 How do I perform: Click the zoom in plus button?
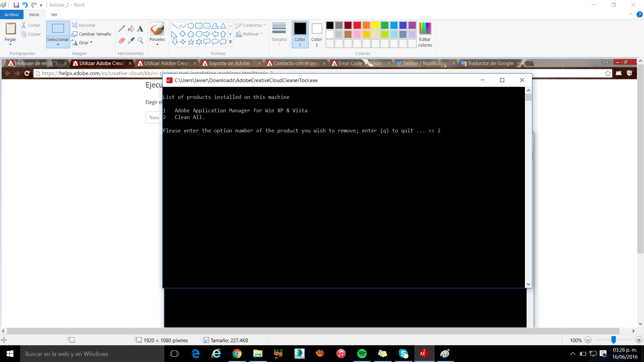pyautogui.click(x=639, y=340)
